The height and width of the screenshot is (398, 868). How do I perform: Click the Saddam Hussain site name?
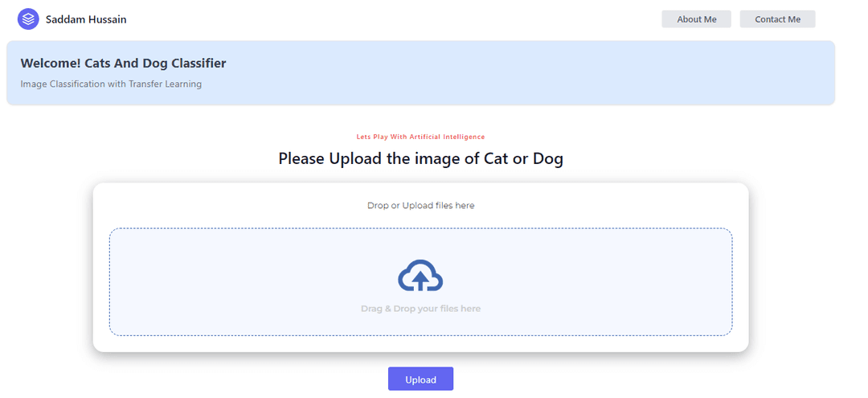tap(86, 19)
